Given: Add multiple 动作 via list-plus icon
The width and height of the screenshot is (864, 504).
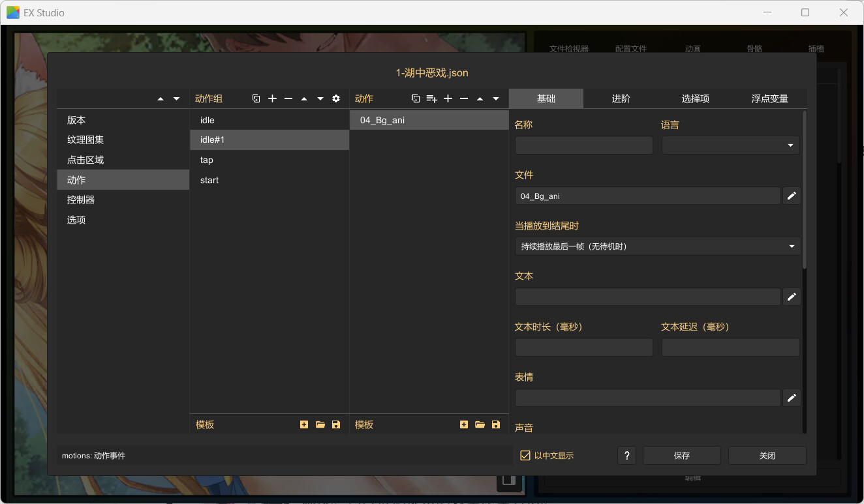Looking at the screenshot, I should coord(431,98).
